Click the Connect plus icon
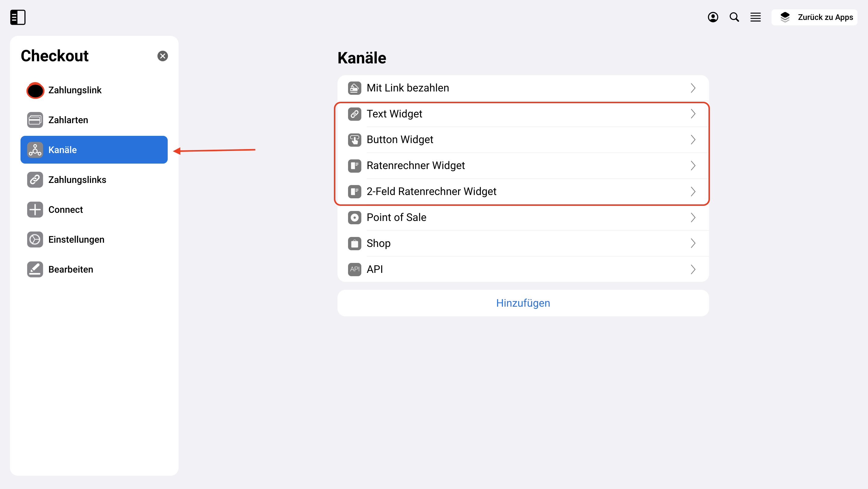 pos(35,209)
